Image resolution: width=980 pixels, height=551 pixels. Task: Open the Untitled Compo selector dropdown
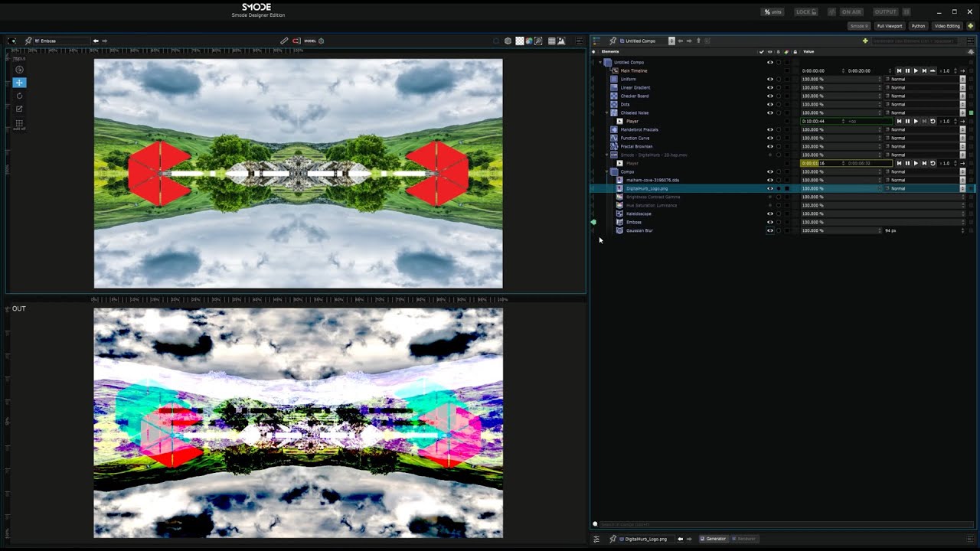[x=671, y=41]
